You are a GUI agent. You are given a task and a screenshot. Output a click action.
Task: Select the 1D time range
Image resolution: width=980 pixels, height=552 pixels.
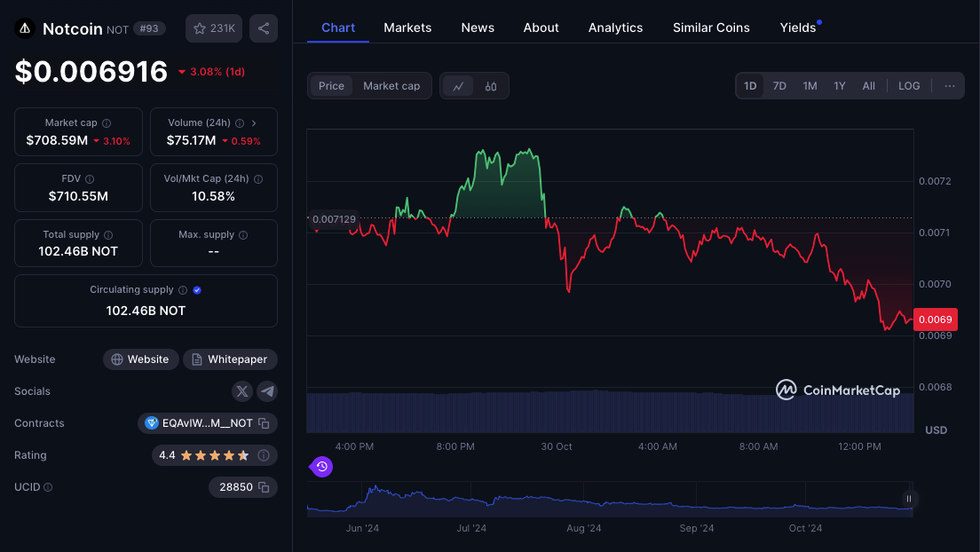point(750,86)
